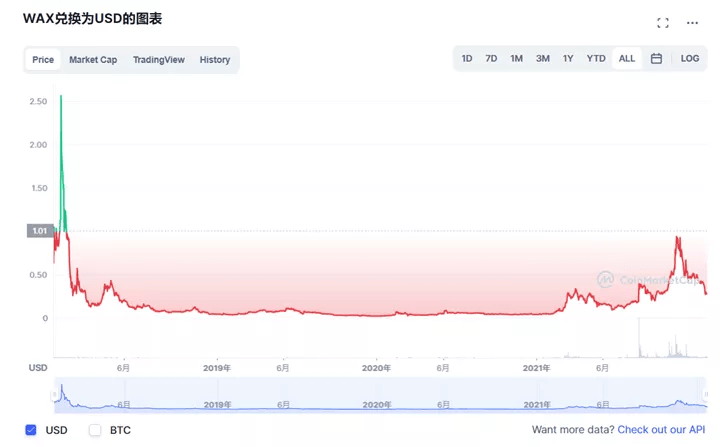Set chart range to 1D

(467, 59)
